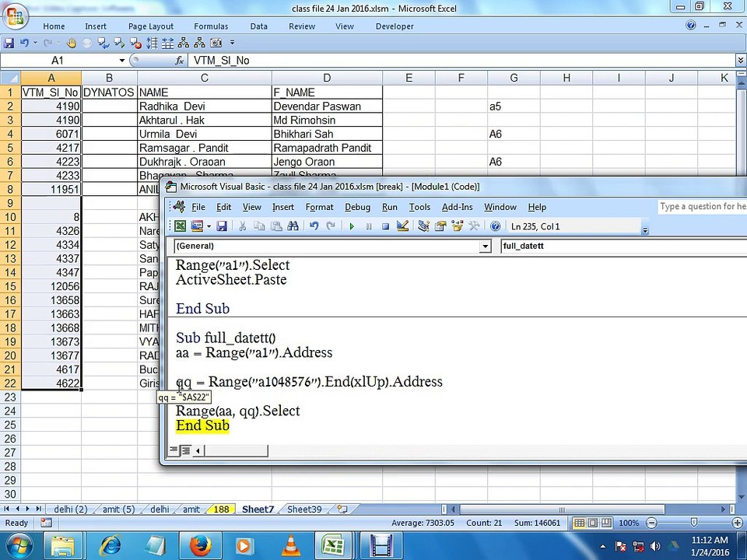Open VLC media player from the taskbar
Image resolution: width=747 pixels, height=560 pixels.
[x=290, y=545]
